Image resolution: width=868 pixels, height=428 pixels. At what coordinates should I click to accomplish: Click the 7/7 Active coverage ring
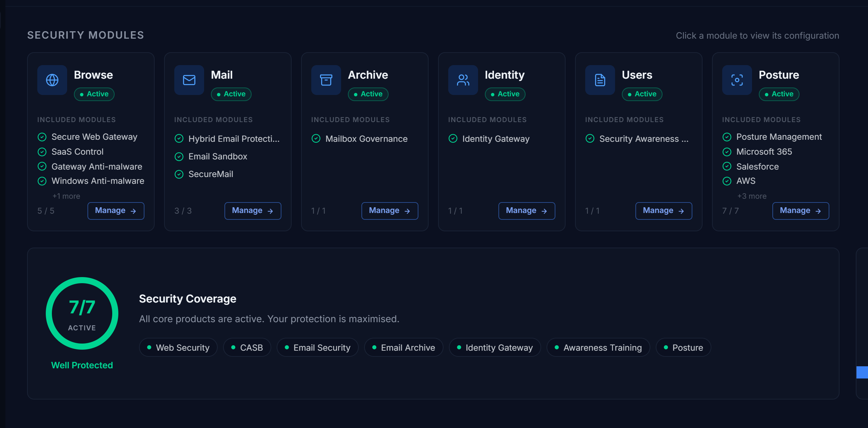82,313
